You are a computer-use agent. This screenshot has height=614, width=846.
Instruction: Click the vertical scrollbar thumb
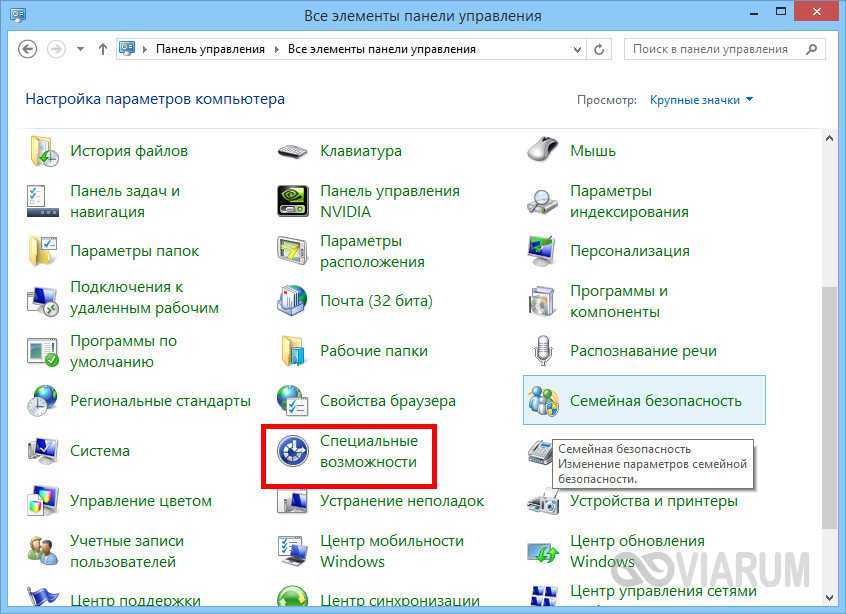pos(829,400)
